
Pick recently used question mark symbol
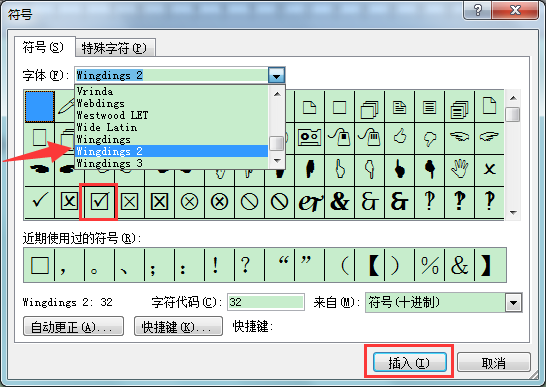(x=249, y=265)
